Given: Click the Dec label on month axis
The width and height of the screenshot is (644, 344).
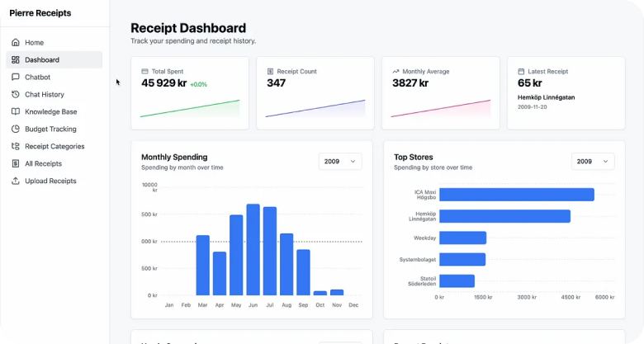Looking at the screenshot, I should pyautogui.click(x=353, y=305).
